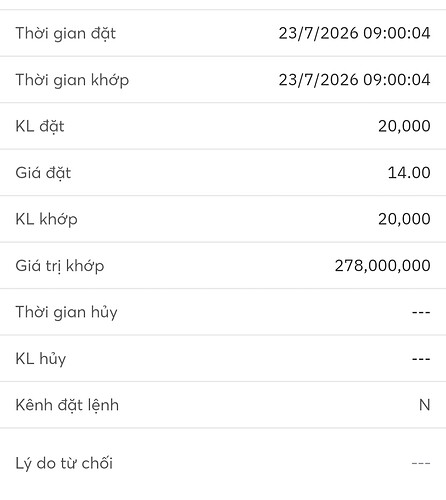Tap the Kênh đặt lệnh label

67,405
